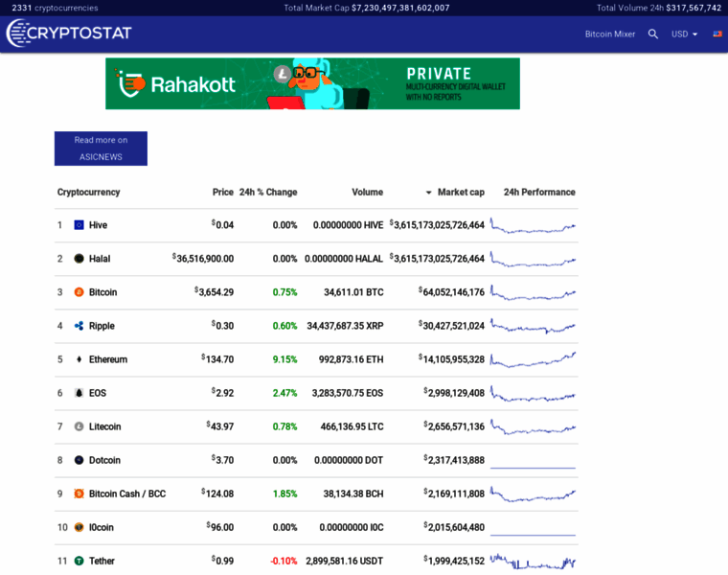The image size is (728, 575).
Task: Click the Hive coin icon
Action: click(79, 225)
